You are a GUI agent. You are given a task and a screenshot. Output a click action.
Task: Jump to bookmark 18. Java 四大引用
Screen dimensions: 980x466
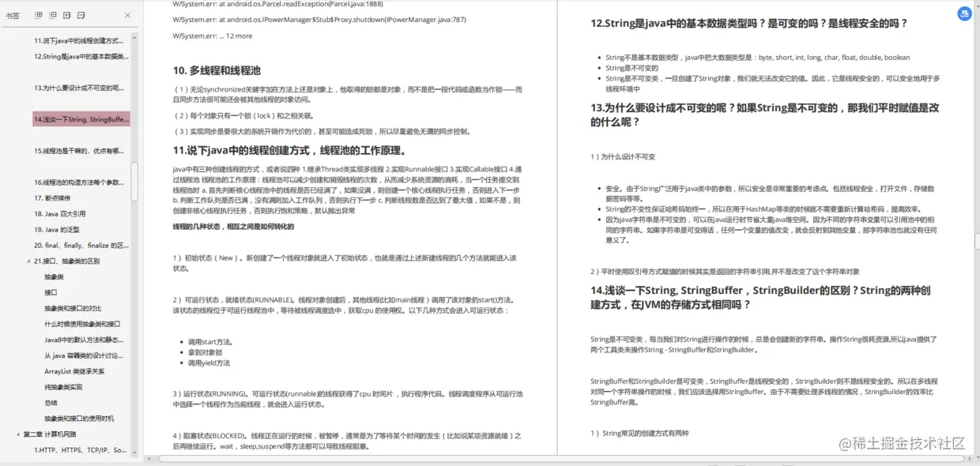60,214
